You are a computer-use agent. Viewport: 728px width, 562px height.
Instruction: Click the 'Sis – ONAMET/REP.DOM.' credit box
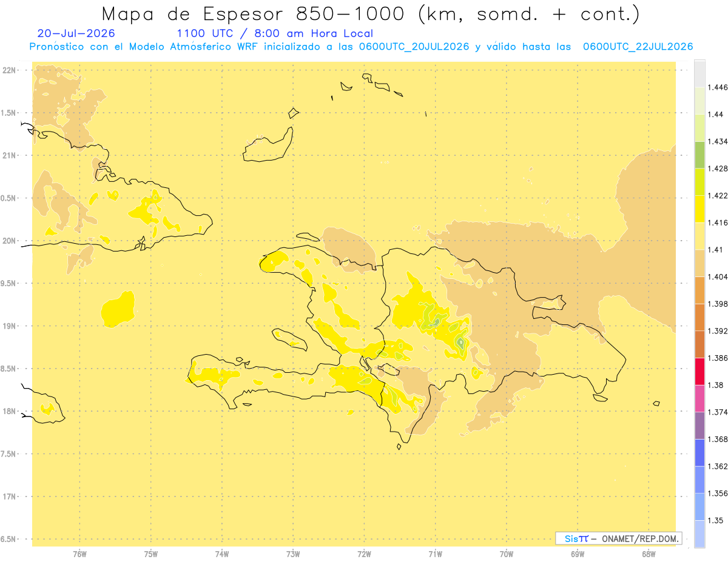618,538
